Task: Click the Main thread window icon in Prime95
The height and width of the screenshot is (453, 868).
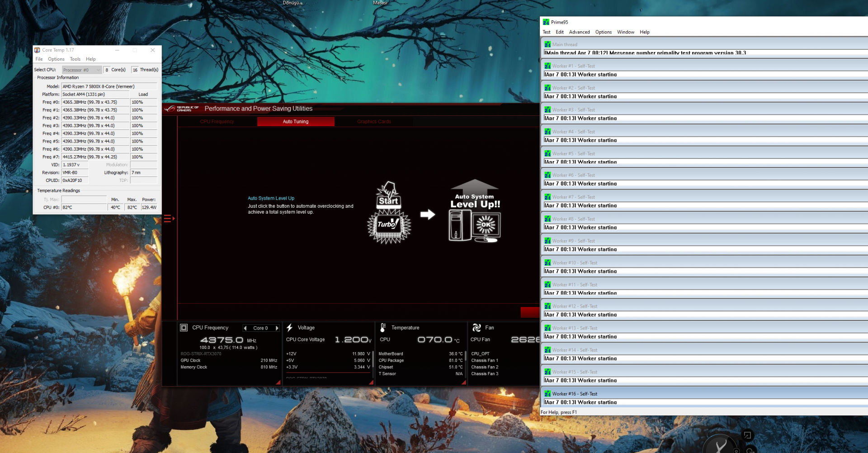Action: click(x=547, y=44)
